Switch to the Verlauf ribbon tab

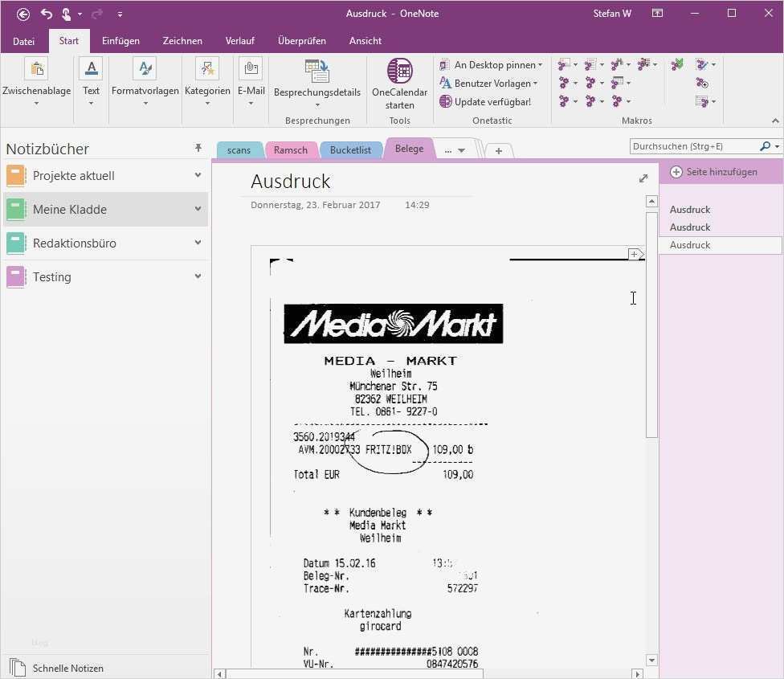(x=240, y=41)
